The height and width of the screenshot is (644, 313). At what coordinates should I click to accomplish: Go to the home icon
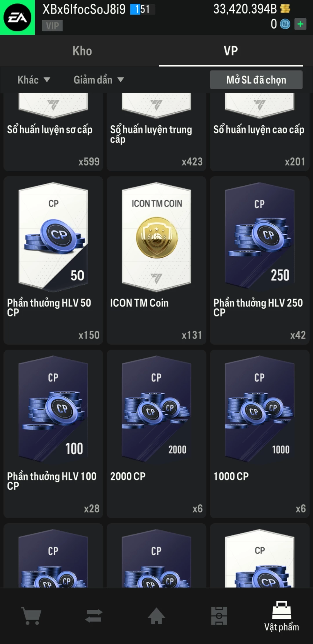pos(156,616)
